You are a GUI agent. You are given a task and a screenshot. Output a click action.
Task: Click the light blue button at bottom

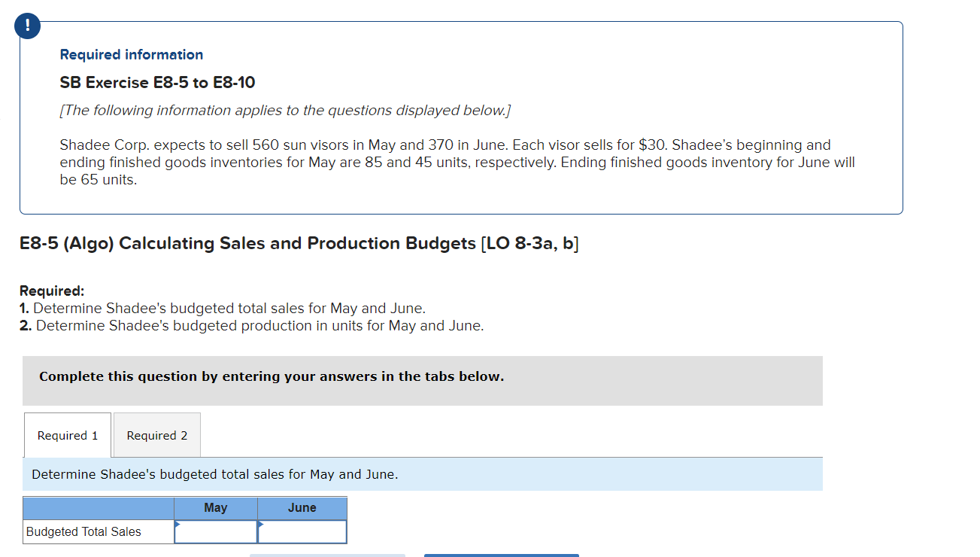(327, 555)
